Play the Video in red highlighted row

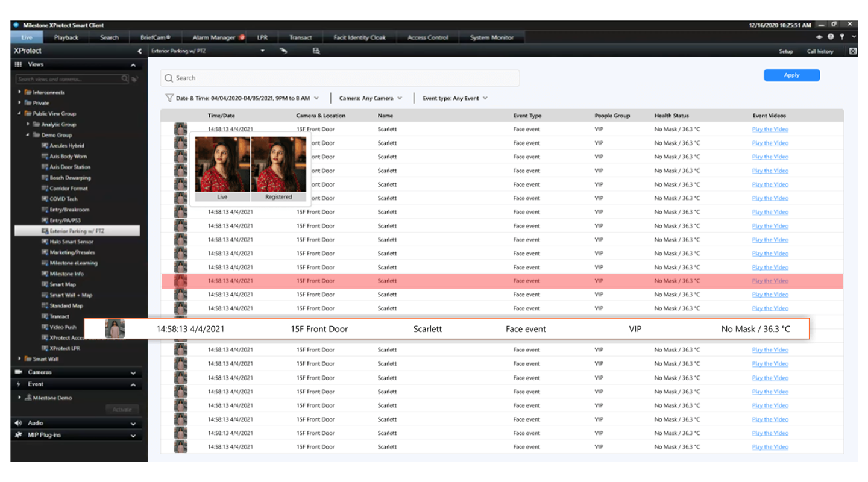(770, 281)
